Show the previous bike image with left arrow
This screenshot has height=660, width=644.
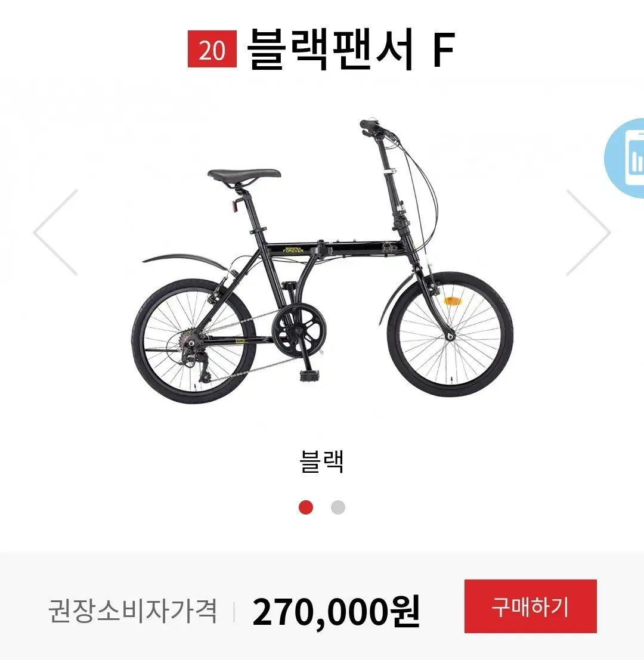click(55, 233)
